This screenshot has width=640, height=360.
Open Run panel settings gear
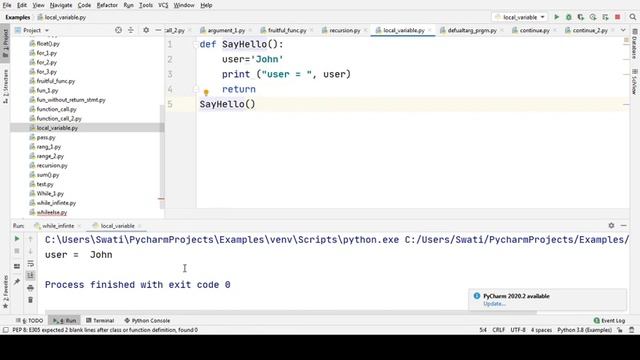click(611, 225)
